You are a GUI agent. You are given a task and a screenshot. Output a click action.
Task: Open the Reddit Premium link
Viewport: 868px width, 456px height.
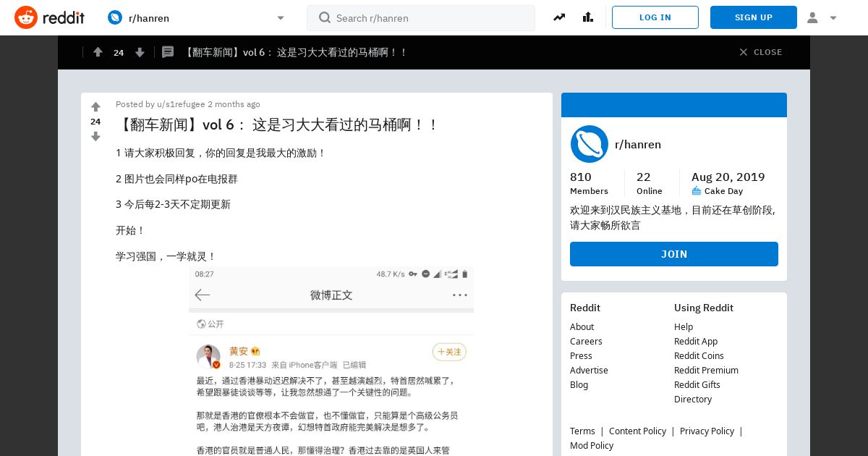pos(706,370)
